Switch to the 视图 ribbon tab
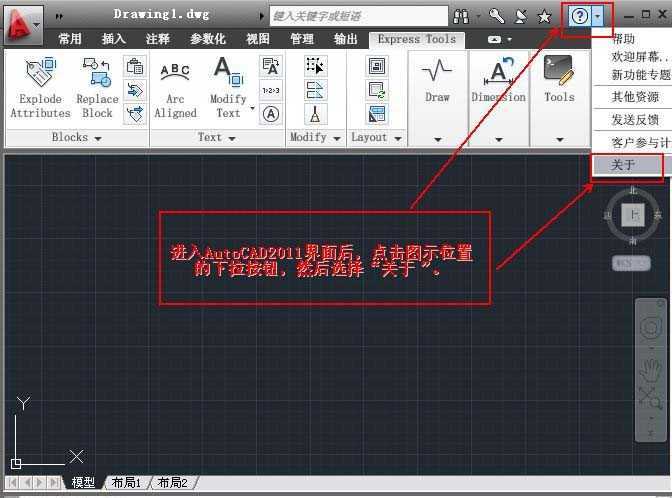The width and height of the screenshot is (672, 498). tap(258, 39)
